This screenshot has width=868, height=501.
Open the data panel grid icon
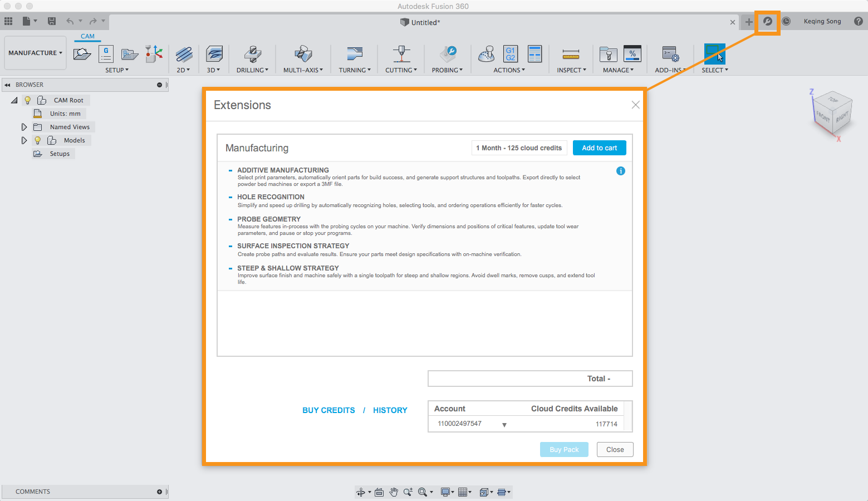tap(8, 21)
